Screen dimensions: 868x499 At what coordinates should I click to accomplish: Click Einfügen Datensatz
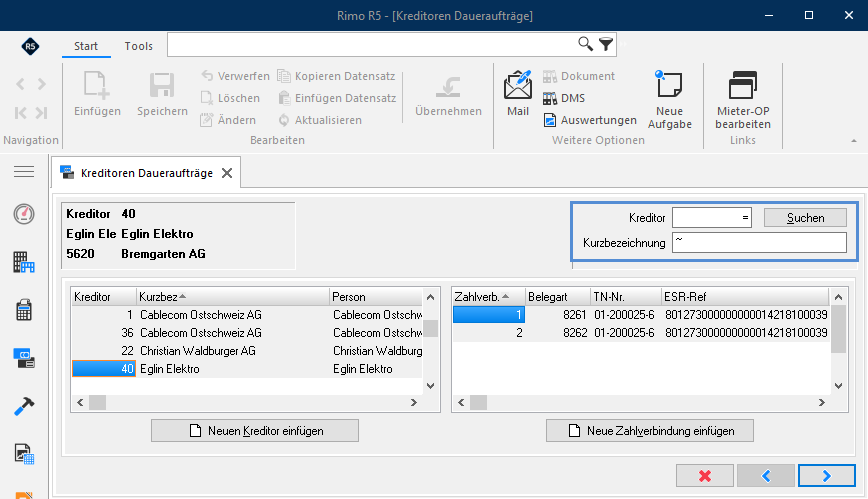click(337, 98)
